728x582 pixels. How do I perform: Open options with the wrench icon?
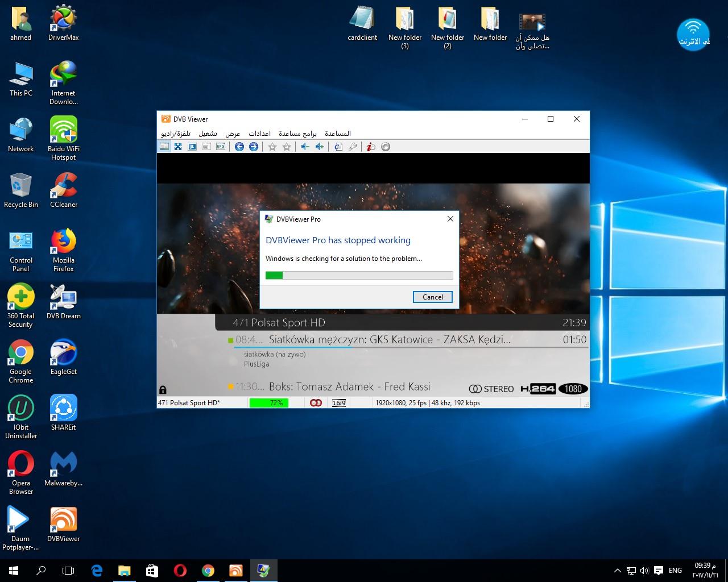[x=353, y=147]
